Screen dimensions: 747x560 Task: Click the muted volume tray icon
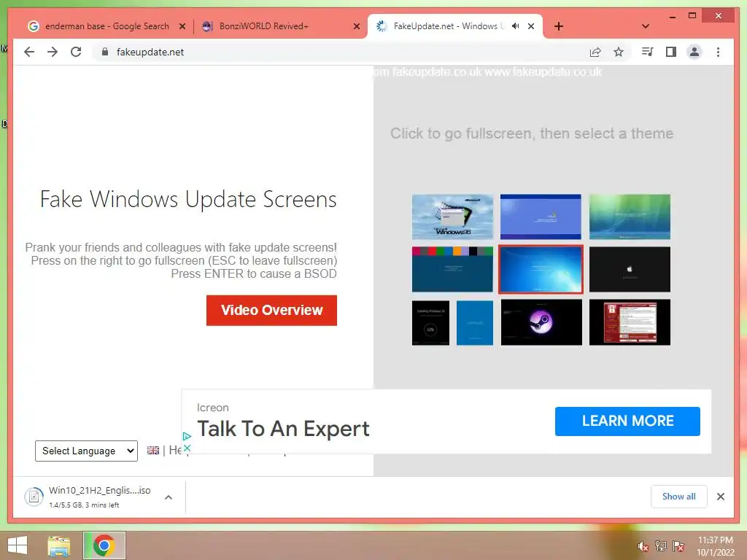point(643,546)
